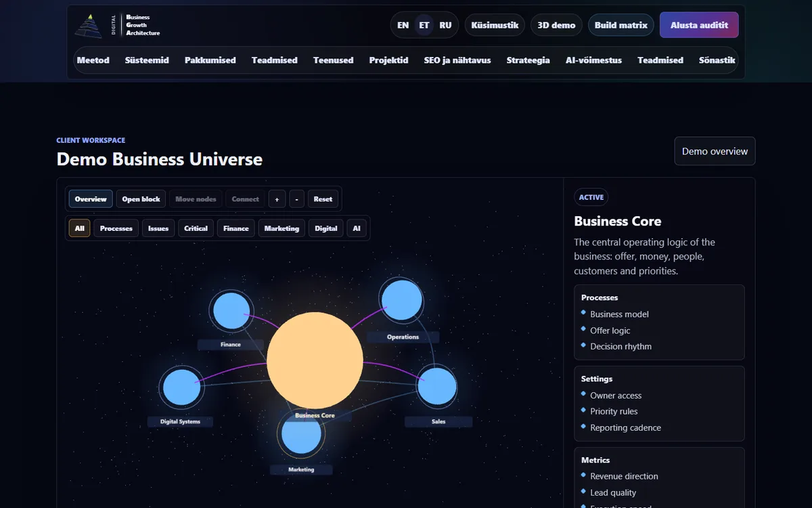Click the ACTIVE status badge
This screenshot has height=508, width=812.
tap(591, 197)
